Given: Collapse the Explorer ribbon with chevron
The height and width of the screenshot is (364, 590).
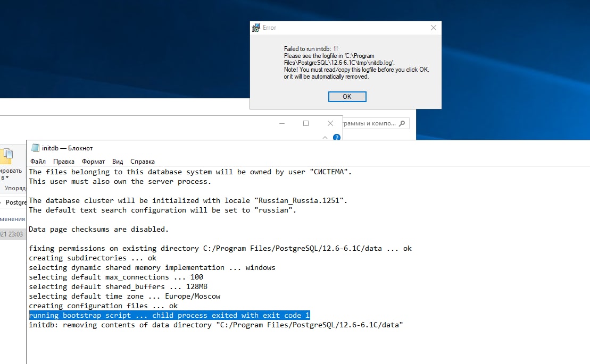Looking at the screenshot, I should point(325,138).
